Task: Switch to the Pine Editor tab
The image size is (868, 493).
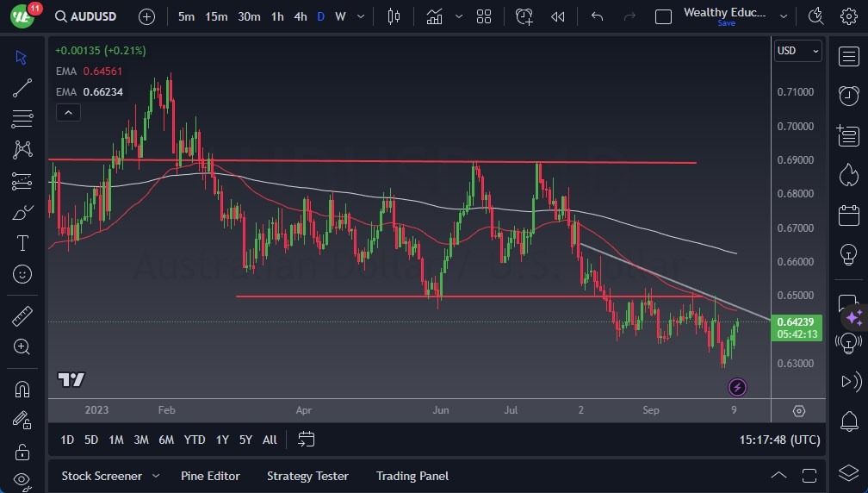Action: coord(210,476)
